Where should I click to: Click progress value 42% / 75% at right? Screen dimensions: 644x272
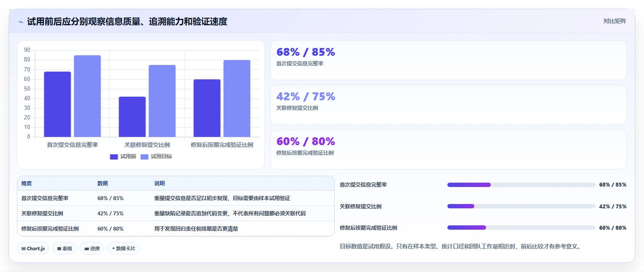pos(613,206)
